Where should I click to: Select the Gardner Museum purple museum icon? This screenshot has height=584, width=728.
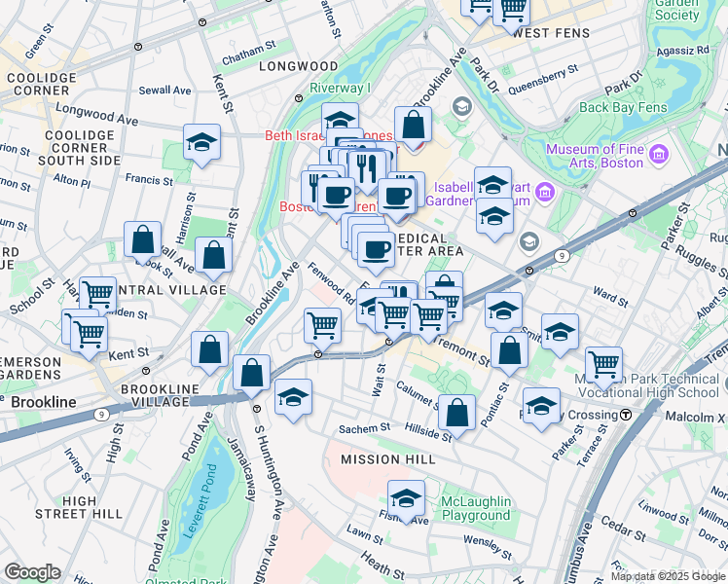click(545, 192)
